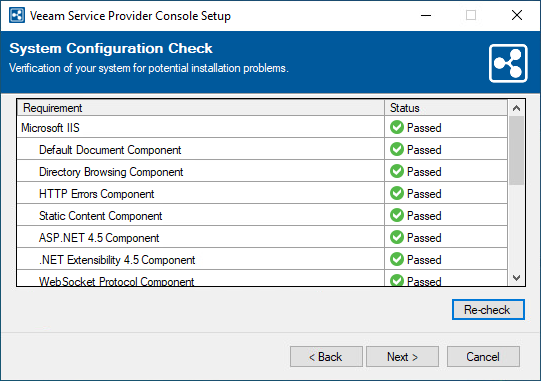Click the green check icon for ASP.NET 4.5 Component

(x=397, y=237)
